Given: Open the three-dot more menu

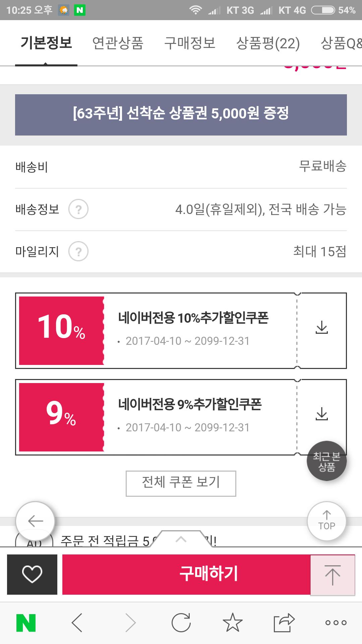Looking at the screenshot, I should [336, 623].
